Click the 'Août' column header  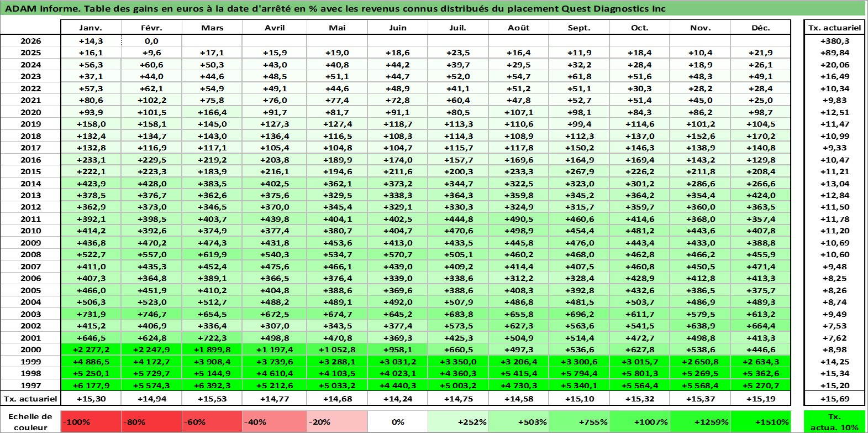tap(519, 28)
